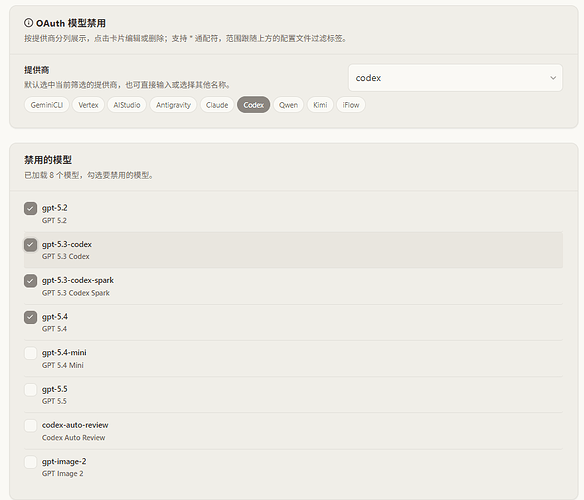Viewport: 584px width, 500px height.
Task: Check the gpt-5.4-mini model checkbox
Action: click(31, 353)
